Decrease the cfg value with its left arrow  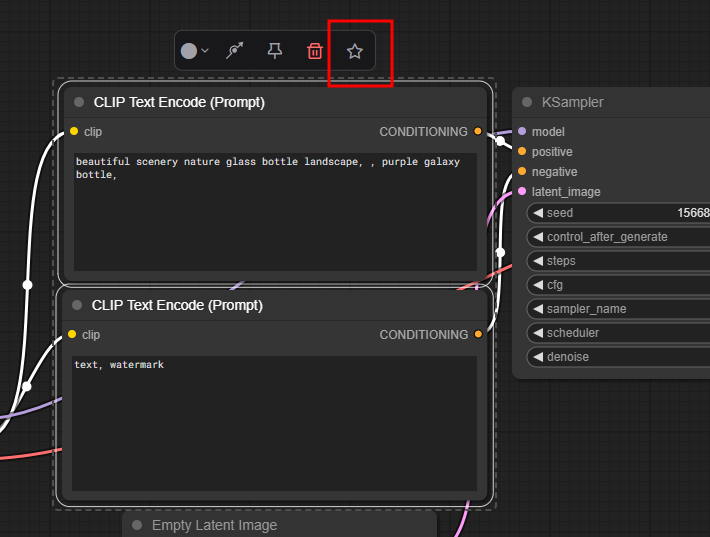point(537,285)
